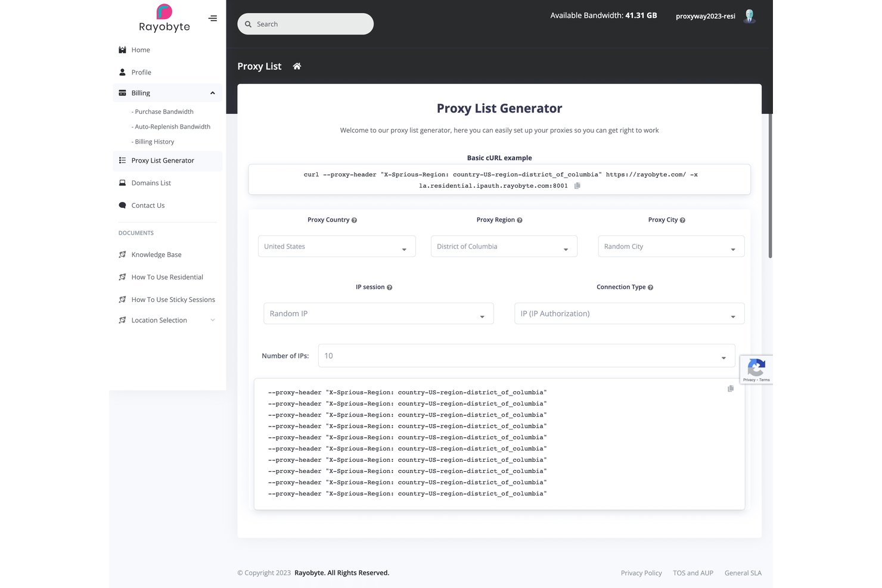Open the Proxy Region dropdown
Screen dimensions: 882x588
point(504,247)
